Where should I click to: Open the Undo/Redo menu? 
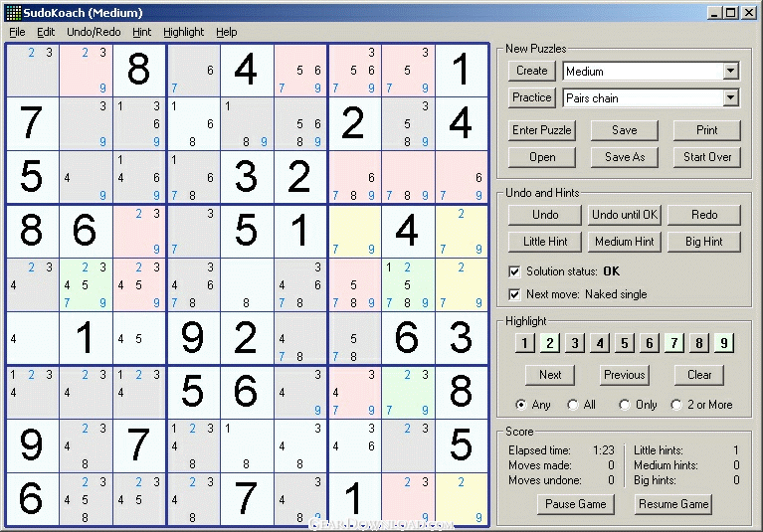click(94, 32)
